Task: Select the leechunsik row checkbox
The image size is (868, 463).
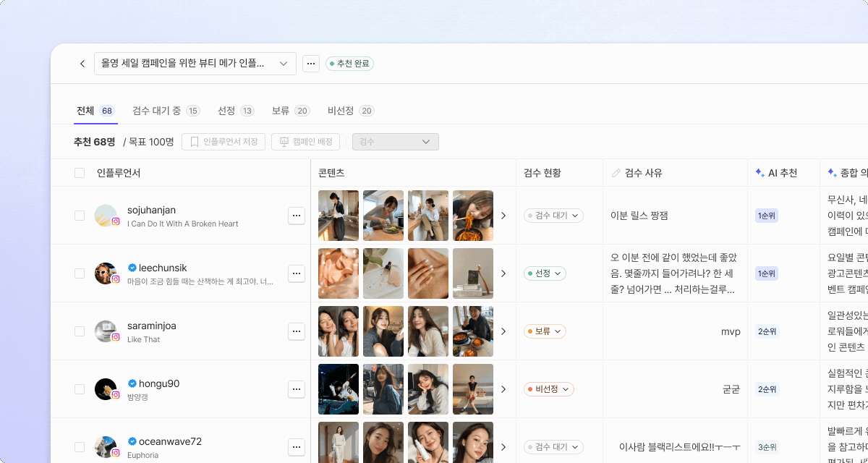Action: (x=80, y=273)
